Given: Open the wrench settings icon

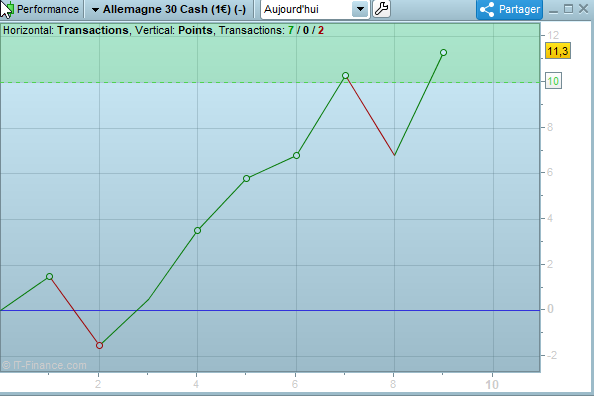Looking at the screenshot, I should [x=381, y=9].
